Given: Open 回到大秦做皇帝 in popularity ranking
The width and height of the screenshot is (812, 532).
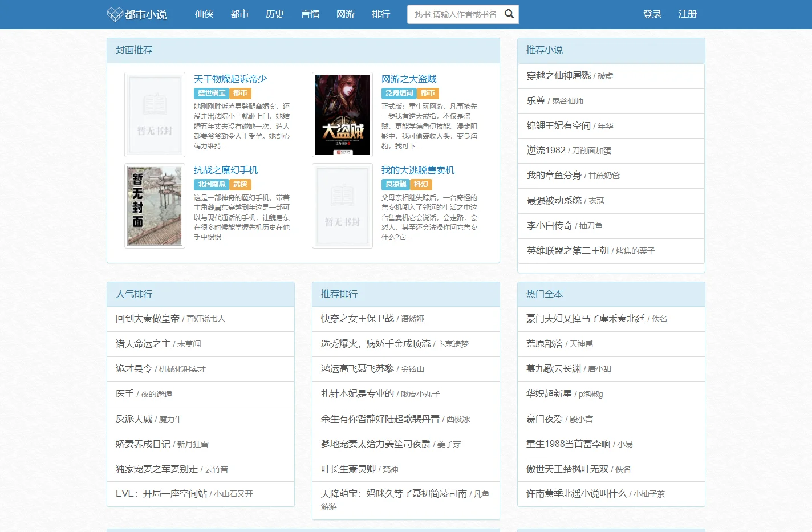Looking at the screenshot, I should click(x=148, y=319).
